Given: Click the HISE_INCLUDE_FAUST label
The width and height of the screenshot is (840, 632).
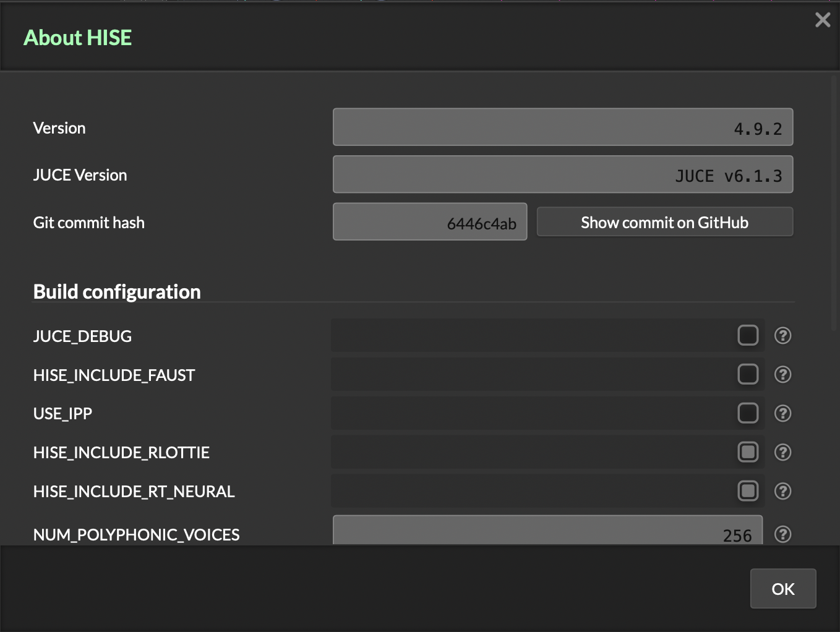Looking at the screenshot, I should point(114,375).
